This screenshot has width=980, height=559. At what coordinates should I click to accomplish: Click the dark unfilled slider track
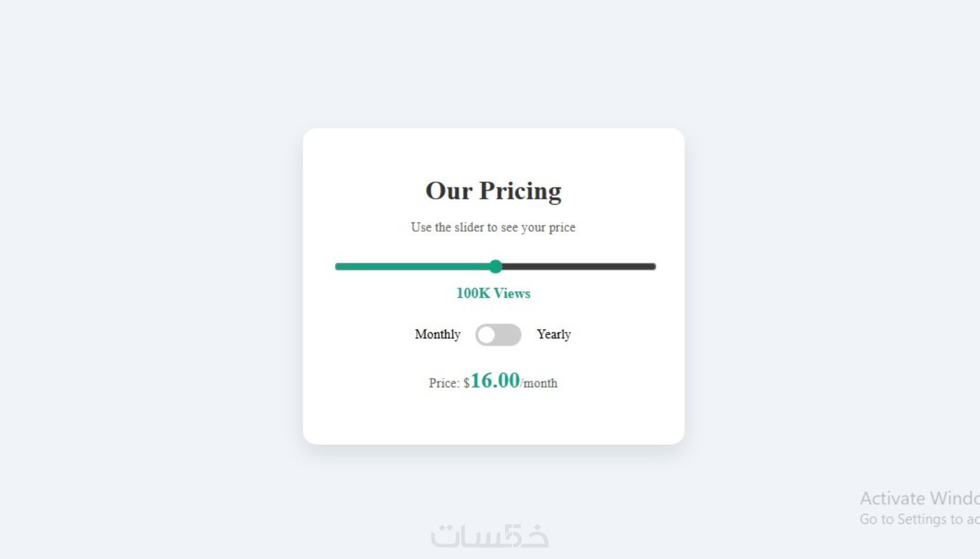pyautogui.click(x=576, y=266)
